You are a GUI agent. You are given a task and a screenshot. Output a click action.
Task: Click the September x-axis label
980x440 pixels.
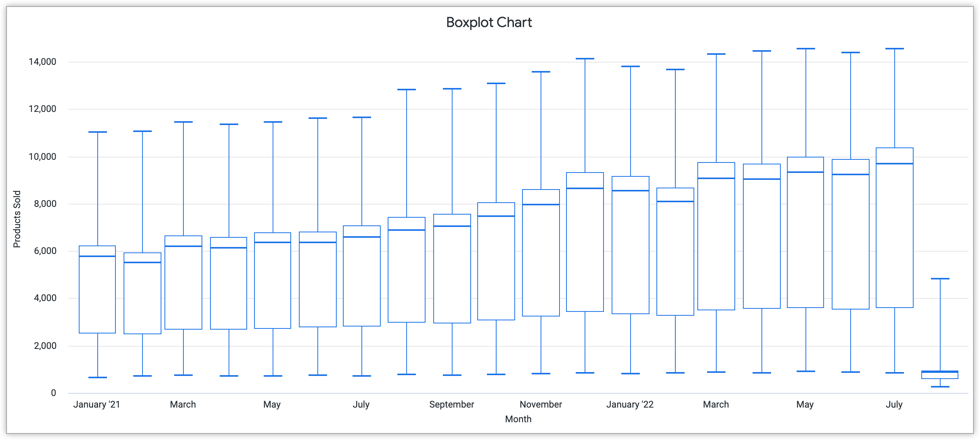(x=451, y=404)
